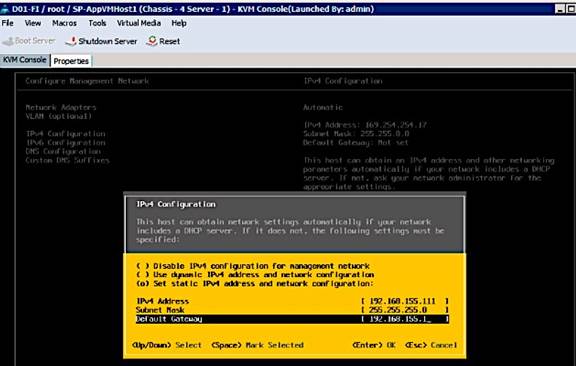This screenshot has width=576, height=366.
Task: Click greyed Boot Server label
Action: point(35,41)
